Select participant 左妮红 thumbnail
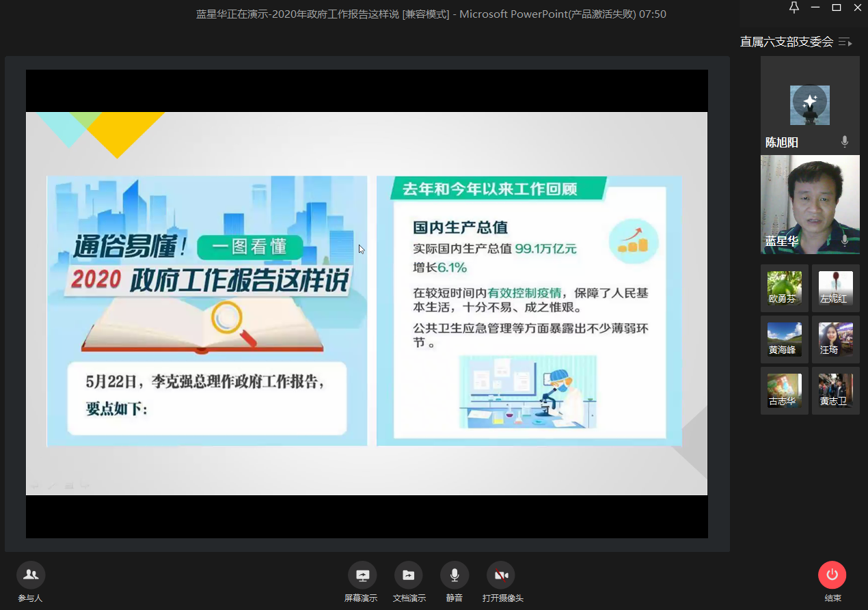The image size is (868, 610). point(835,288)
